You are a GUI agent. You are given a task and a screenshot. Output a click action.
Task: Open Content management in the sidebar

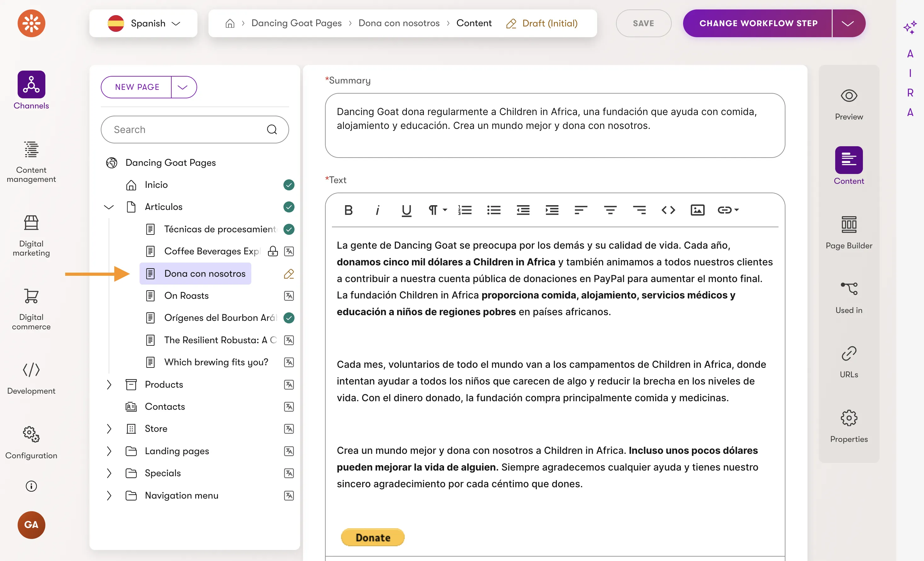pos(31,162)
